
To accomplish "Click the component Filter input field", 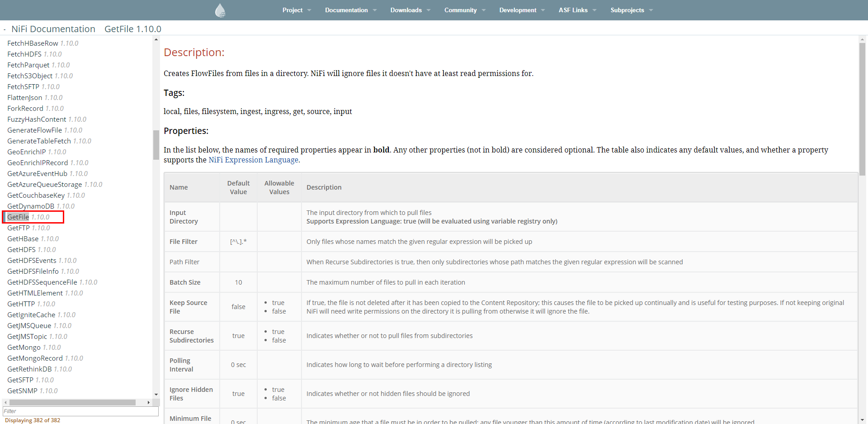I will (x=80, y=411).
